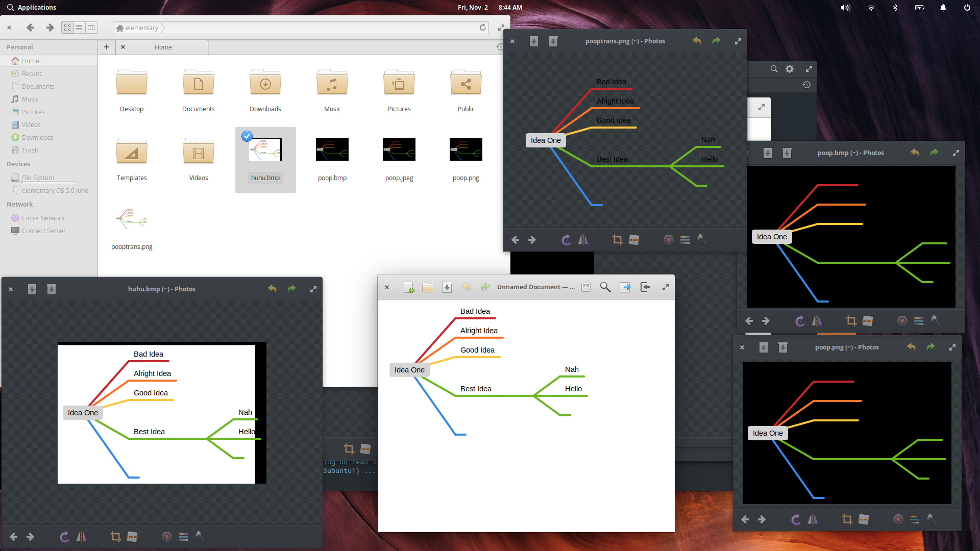Collapse the Personal section in the Files sidebar

[x=20, y=47]
